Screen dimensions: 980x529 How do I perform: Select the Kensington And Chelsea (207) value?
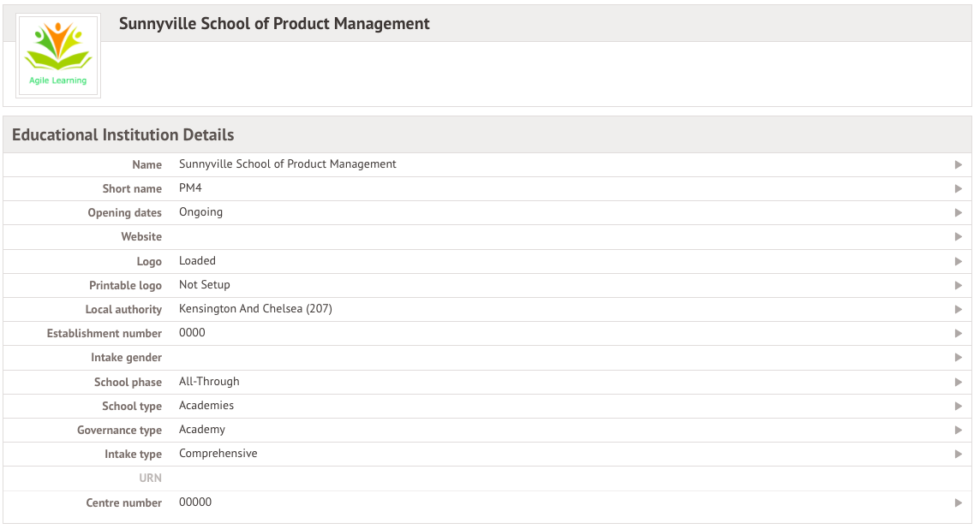pyautogui.click(x=255, y=308)
